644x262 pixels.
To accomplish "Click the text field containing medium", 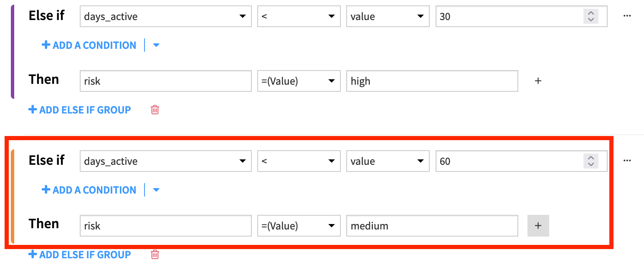I will pos(432,226).
